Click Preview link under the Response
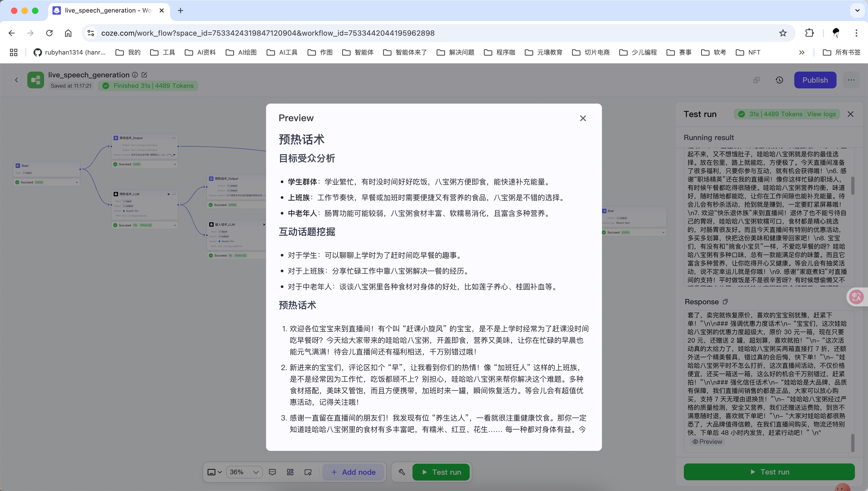Screen dimensions: 868x491 (707, 441)
